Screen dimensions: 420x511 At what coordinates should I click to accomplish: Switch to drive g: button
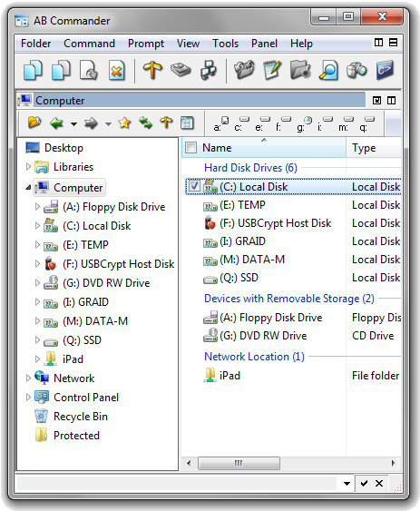304,123
